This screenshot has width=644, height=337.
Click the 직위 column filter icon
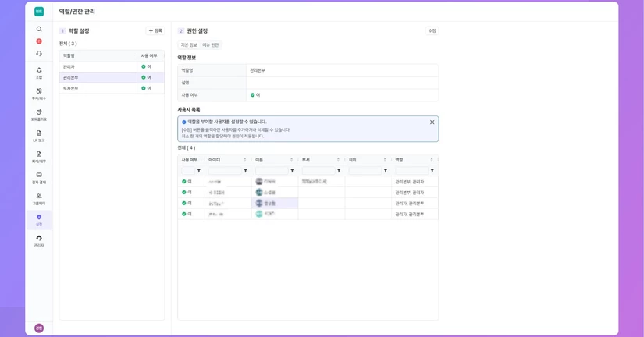pos(386,171)
